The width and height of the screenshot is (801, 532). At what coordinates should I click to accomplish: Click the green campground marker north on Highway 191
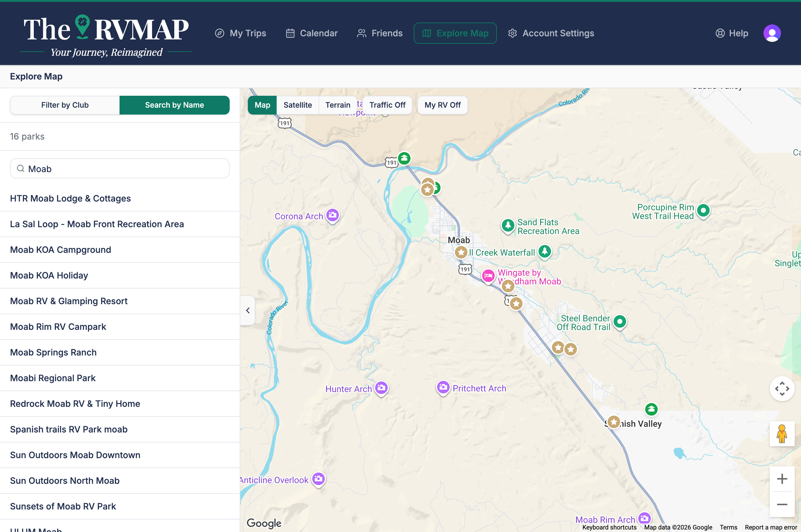pyautogui.click(x=404, y=158)
